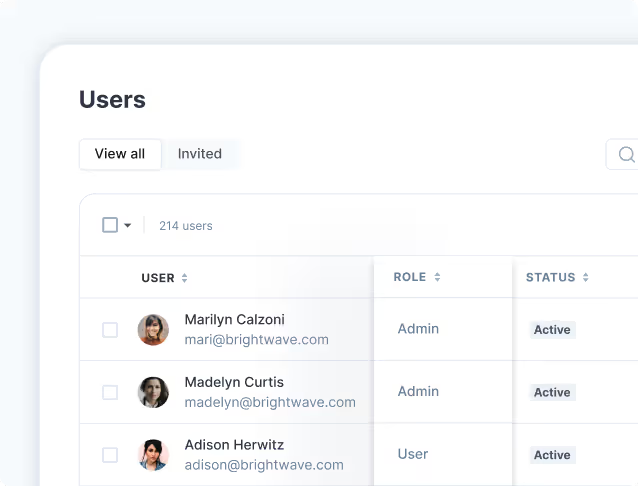
Task: Check the Madelyn Curtis row checkbox
Action: point(110,392)
